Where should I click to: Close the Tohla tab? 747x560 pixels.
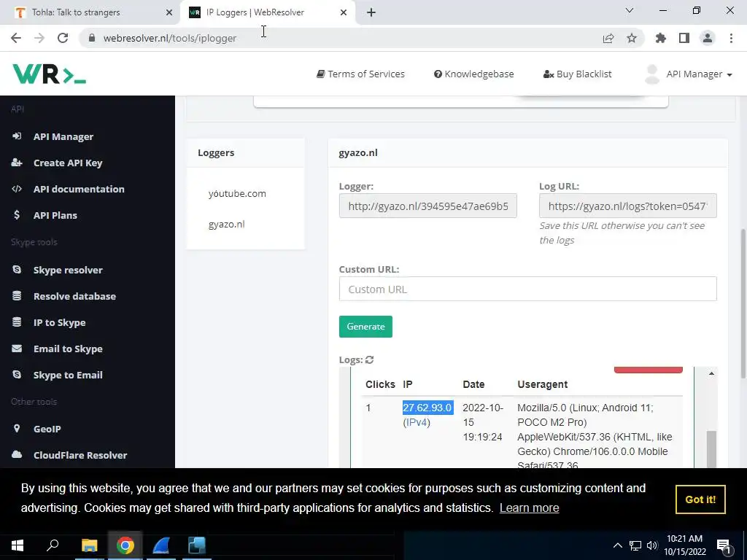click(x=169, y=12)
